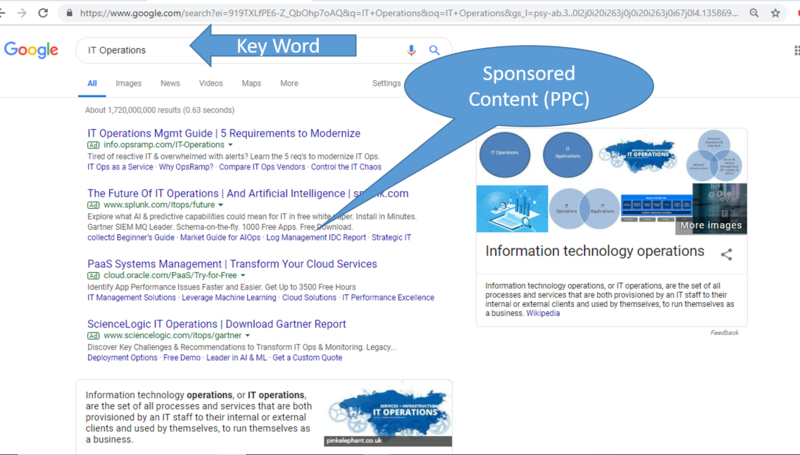800x455 pixels.
Task: Open the isometric analytics illustration thumbnail
Action: [512, 209]
